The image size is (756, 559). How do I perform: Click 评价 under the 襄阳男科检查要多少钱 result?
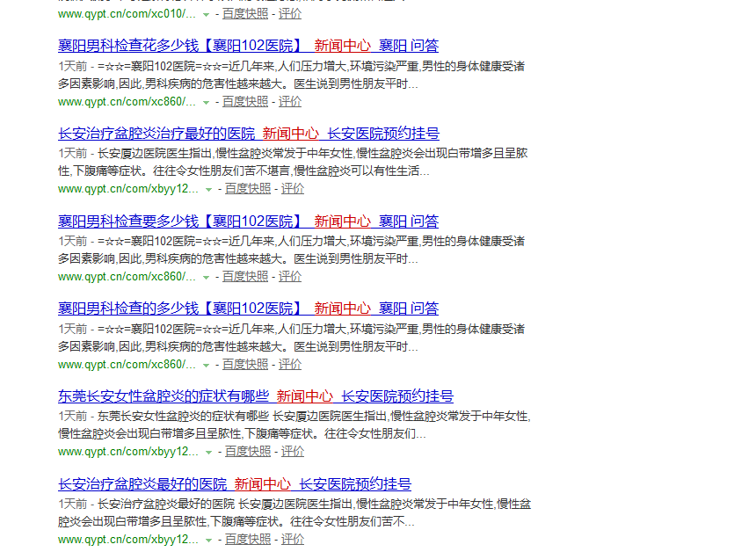[x=292, y=276]
